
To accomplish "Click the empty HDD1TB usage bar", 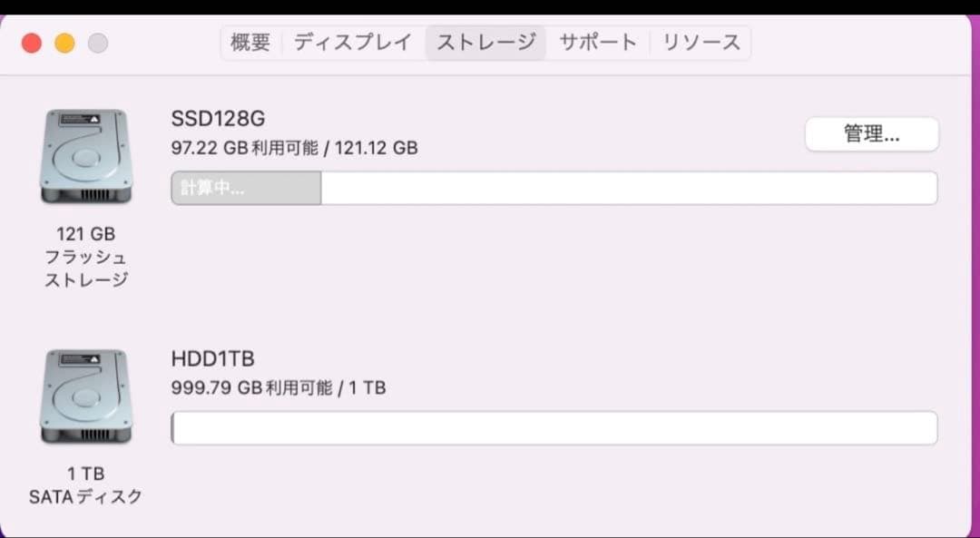I will click(x=554, y=427).
